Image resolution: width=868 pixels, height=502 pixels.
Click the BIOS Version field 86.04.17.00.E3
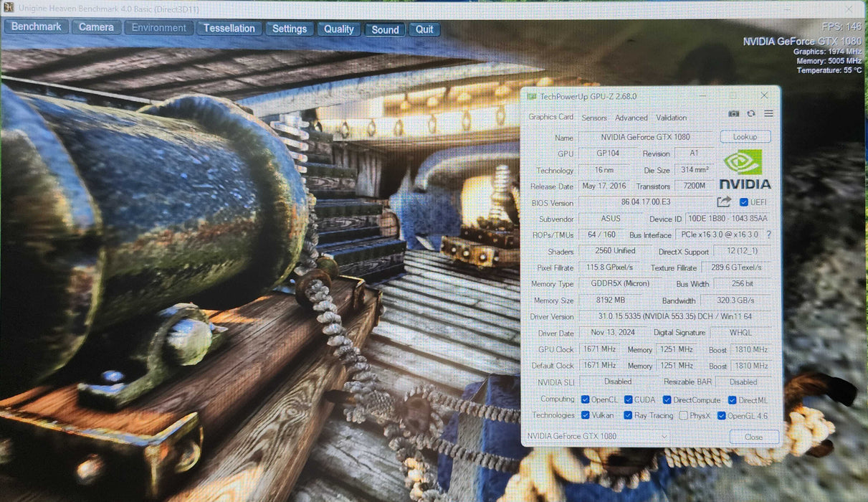pos(646,203)
